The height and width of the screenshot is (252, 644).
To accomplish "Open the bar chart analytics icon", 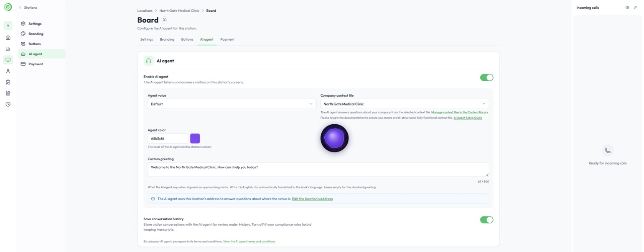I will coord(8,49).
